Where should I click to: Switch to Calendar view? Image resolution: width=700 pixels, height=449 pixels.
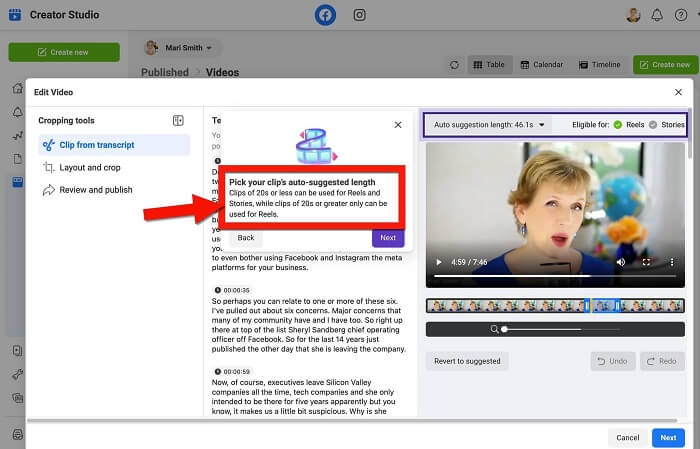point(542,65)
